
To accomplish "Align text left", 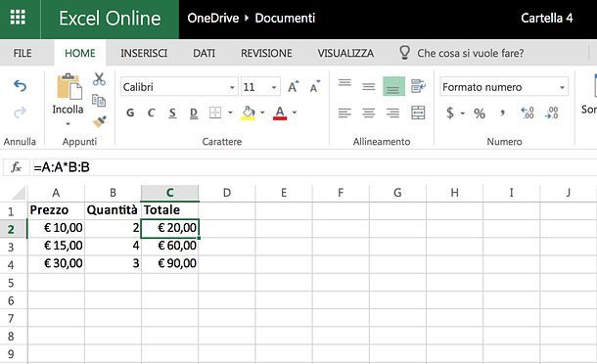I will click(x=344, y=113).
